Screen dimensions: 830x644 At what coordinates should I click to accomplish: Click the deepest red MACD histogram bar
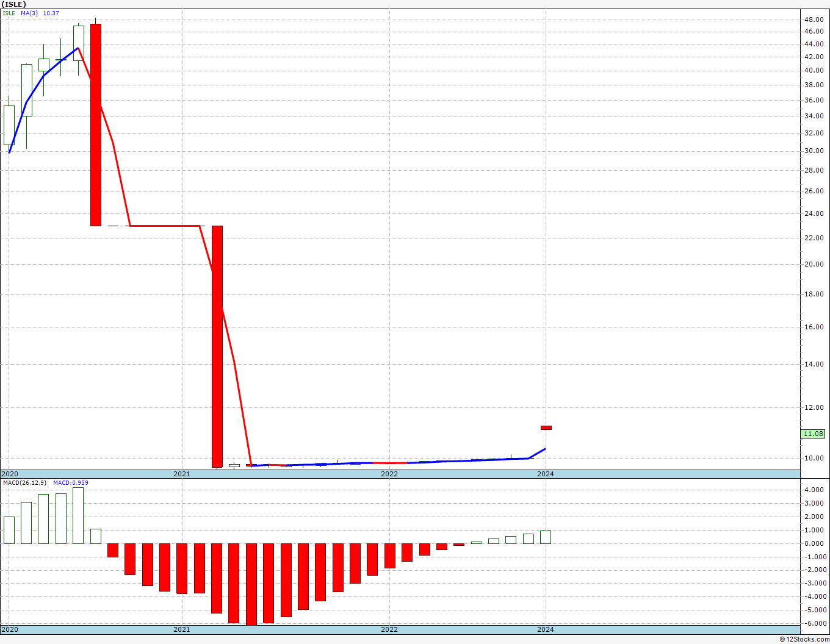(251, 584)
